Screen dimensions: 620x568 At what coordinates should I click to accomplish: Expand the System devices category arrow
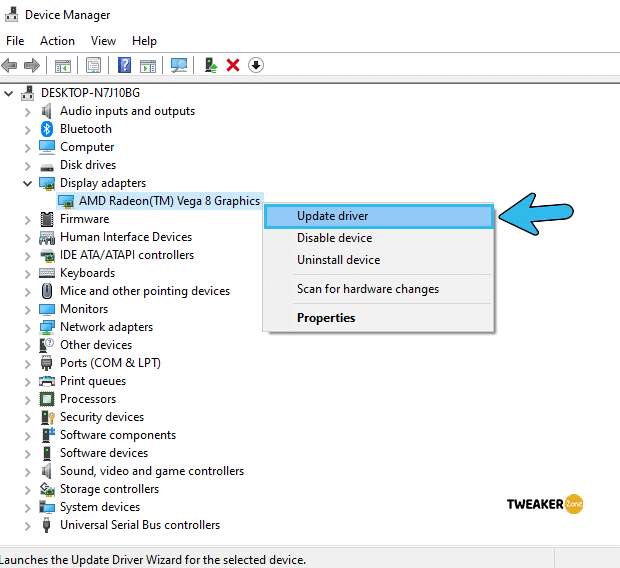click(x=27, y=508)
